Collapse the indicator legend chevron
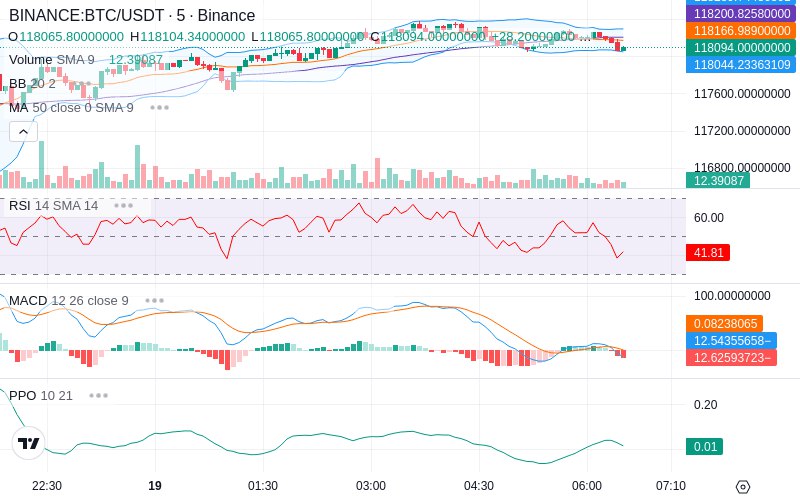 [23, 132]
